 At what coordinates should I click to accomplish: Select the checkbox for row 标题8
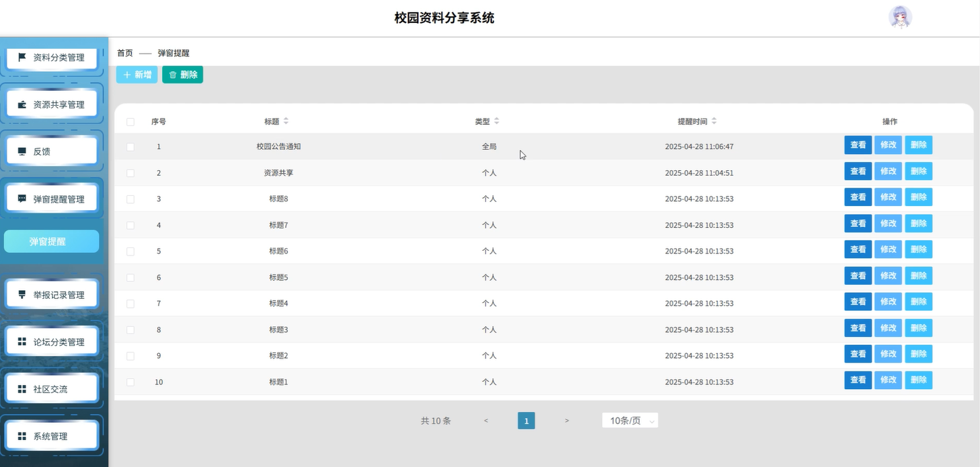(x=130, y=199)
